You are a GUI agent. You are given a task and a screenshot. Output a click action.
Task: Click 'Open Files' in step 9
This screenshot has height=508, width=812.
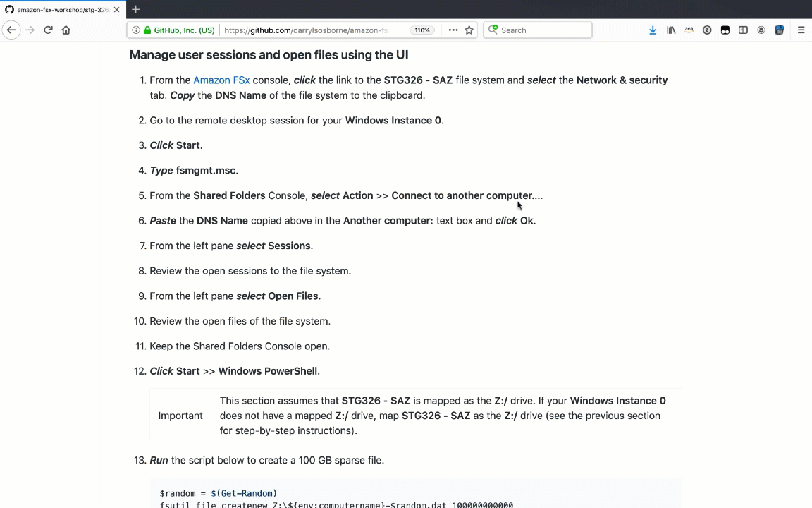click(293, 296)
